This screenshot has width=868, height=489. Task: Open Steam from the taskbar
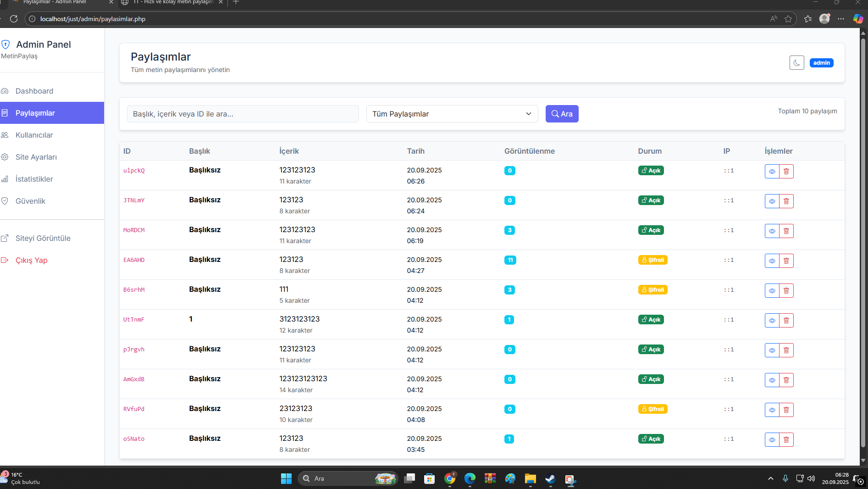point(550,479)
